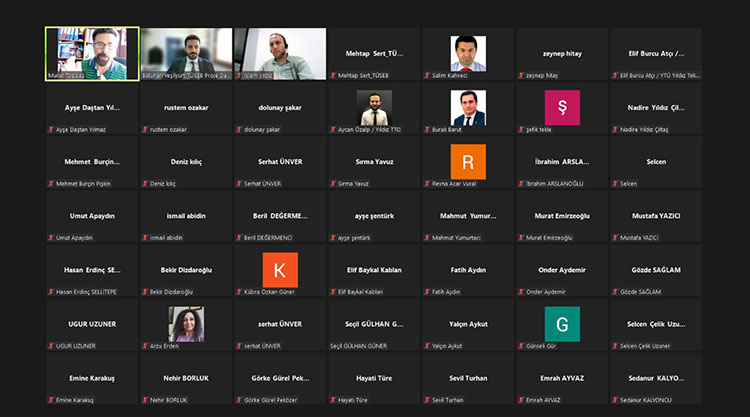Click Aycan Özalp's profile photo
Screen dimensions: 750x417
pos(374,107)
